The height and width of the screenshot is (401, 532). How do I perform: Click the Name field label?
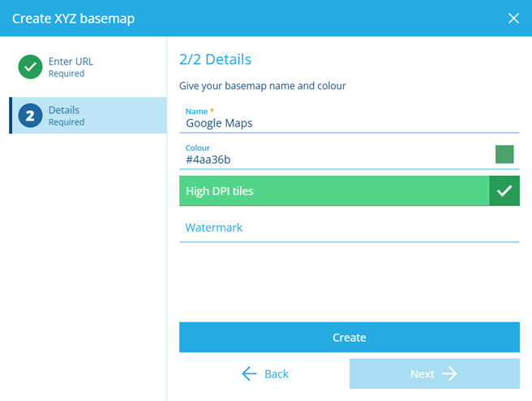(196, 111)
